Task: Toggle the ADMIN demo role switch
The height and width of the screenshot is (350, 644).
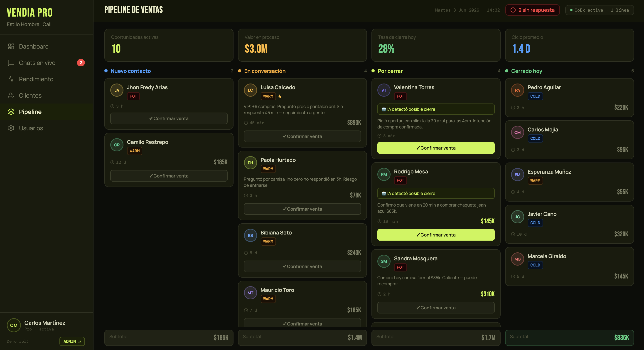Action: pos(72,341)
